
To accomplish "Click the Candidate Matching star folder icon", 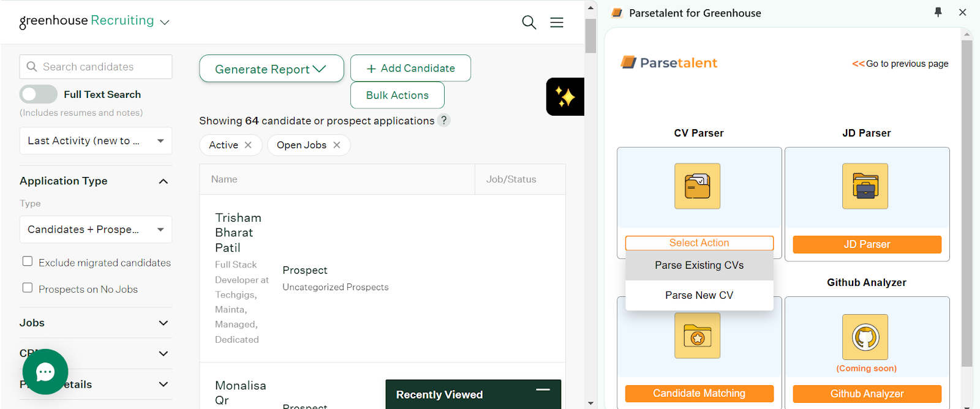I will point(698,336).
